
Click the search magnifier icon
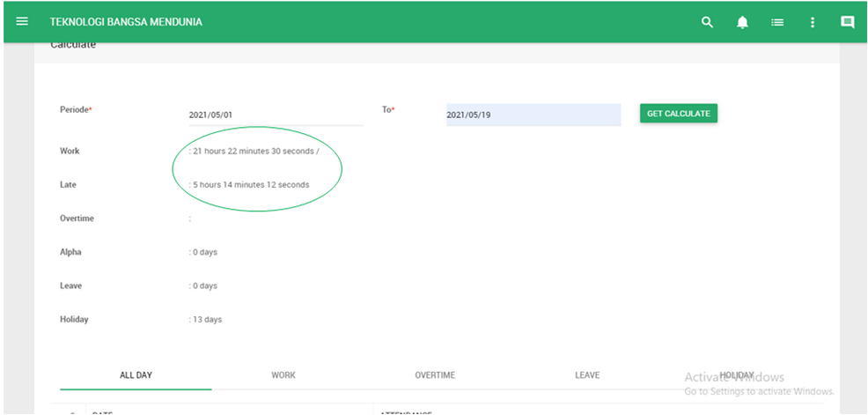click(707, 22)
